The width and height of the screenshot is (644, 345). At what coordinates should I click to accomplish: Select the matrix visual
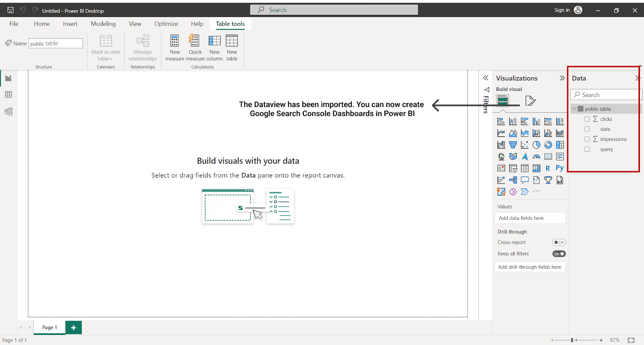click(x=537, y=168)
